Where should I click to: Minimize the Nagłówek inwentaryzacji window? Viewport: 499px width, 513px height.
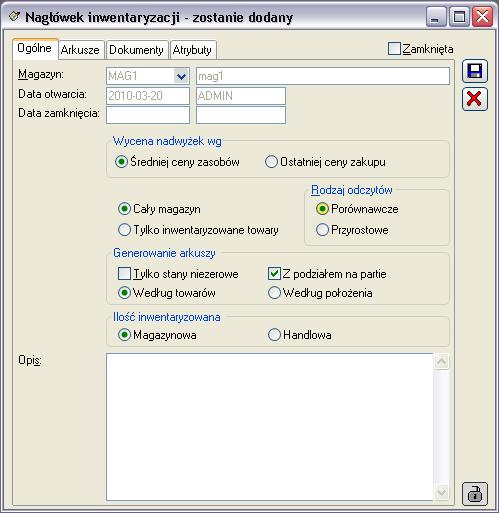[x=436, y=17]
